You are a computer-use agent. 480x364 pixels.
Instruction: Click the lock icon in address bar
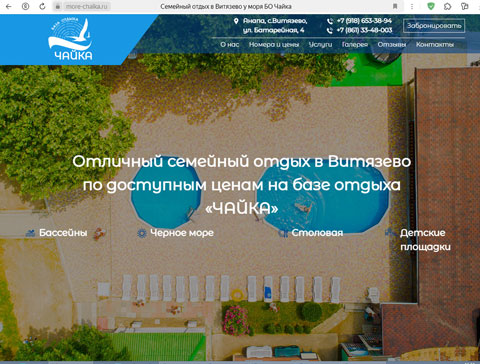58,6
